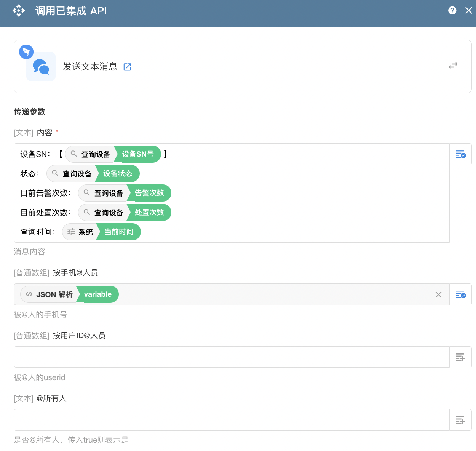Click the 告警次数 variable tag
The width and height of the screenshot is (476, 451).
coord(149,193)
